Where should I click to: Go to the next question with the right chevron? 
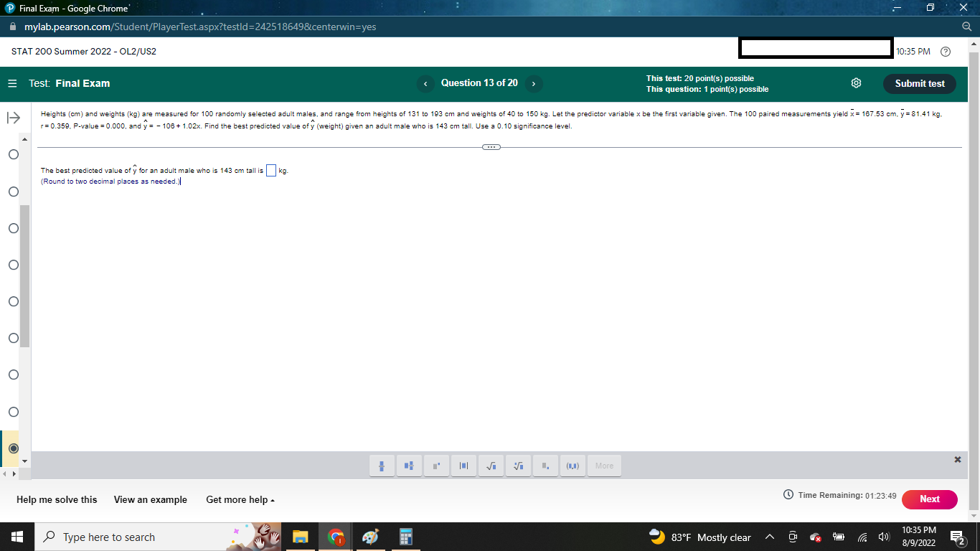coord(533,83)
